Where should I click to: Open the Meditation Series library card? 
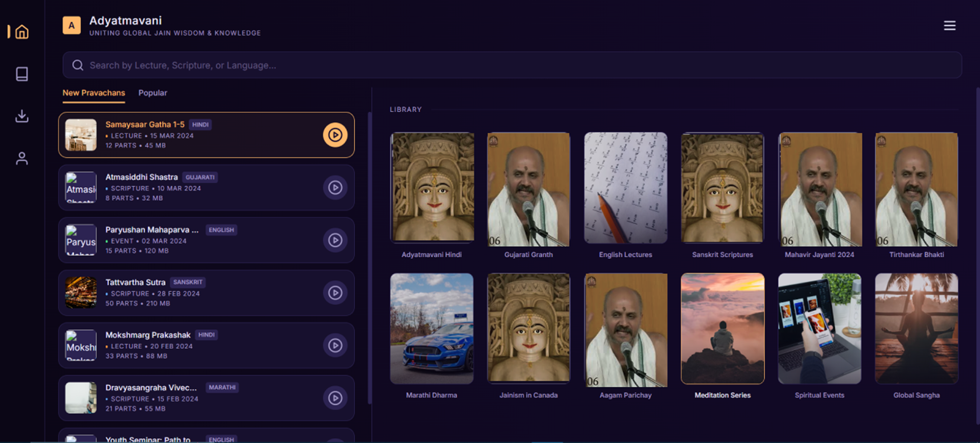pos(722,328)
